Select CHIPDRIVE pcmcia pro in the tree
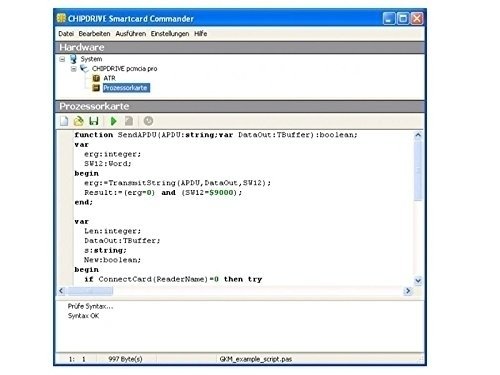The width and height of the screenshot is (500, 375). (125, 68)
